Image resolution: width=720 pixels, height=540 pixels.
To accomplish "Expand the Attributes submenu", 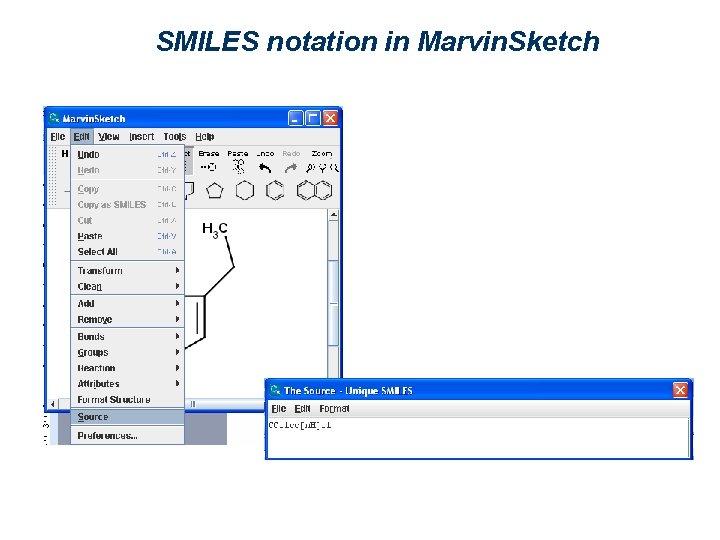I will (x=127, y=384).
